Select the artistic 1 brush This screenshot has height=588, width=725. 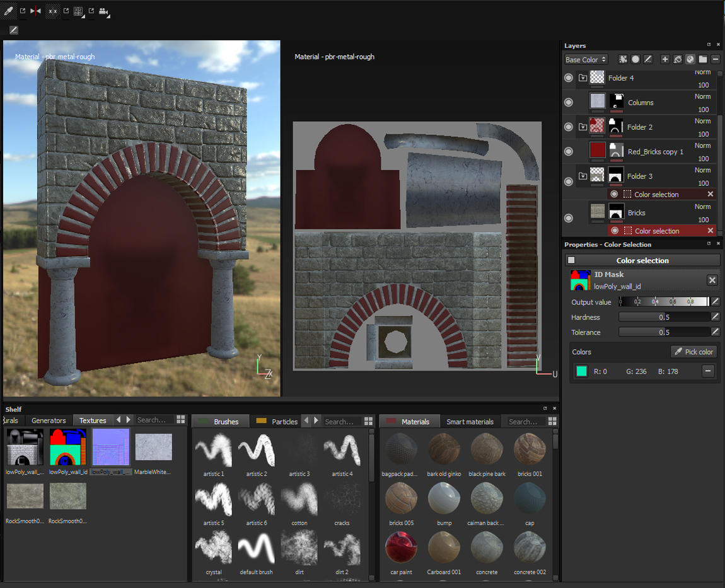(214, 450)
